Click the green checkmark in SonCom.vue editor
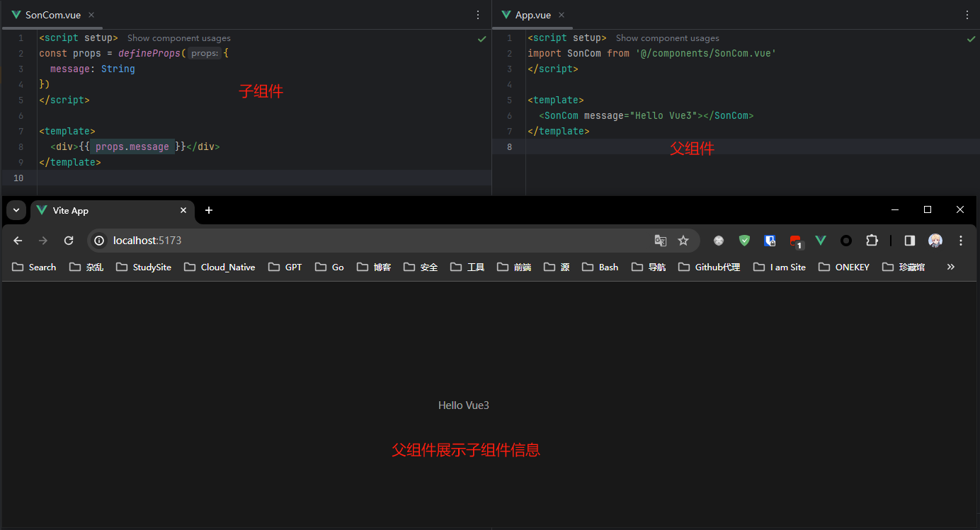 [482, 39]
